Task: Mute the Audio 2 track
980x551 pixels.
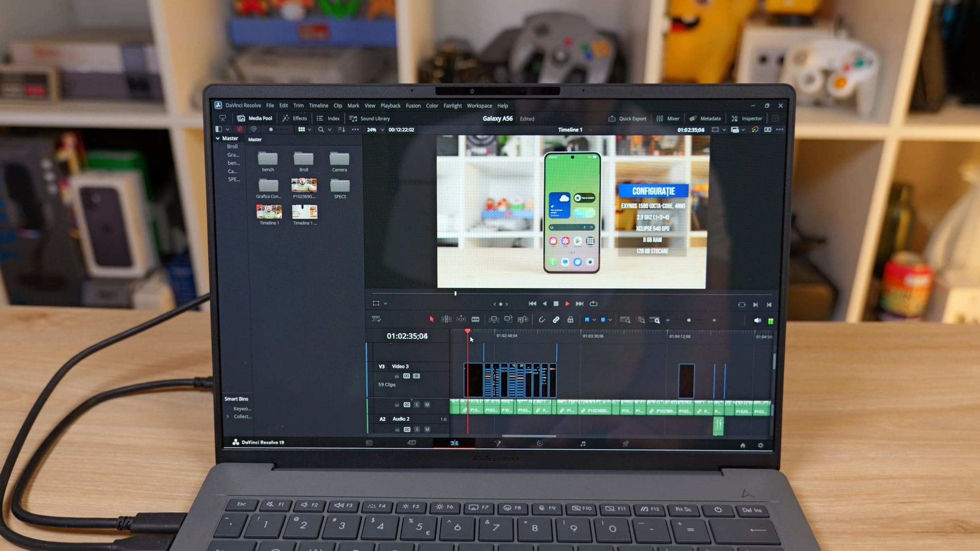Action: coord(427,430)
